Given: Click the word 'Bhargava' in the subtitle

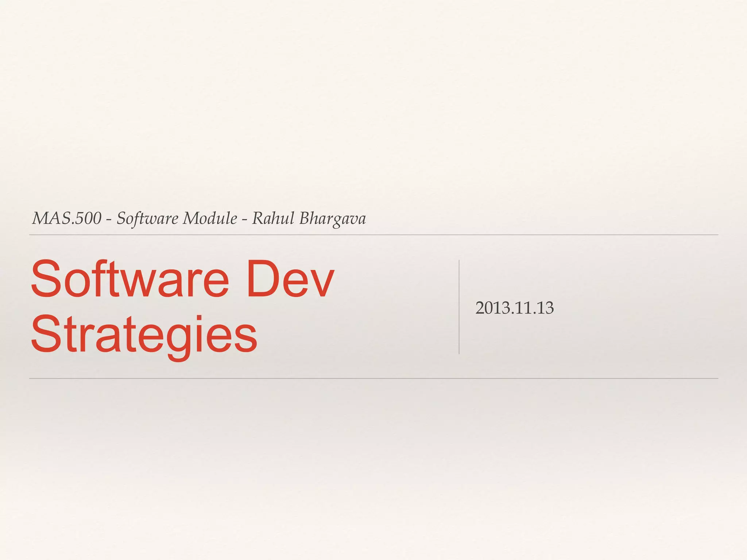Looking at the screenshot, I should [x=332, y=219].
